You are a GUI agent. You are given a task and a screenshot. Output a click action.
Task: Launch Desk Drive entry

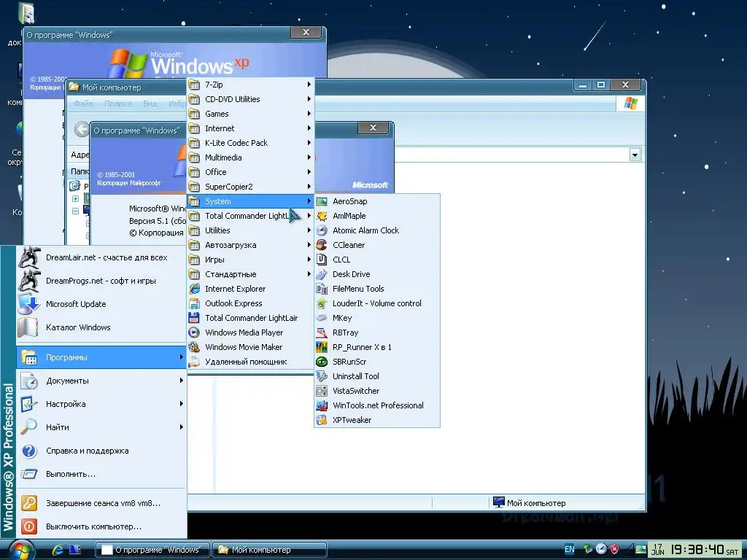pyautogui.click(x=377, y=274)
